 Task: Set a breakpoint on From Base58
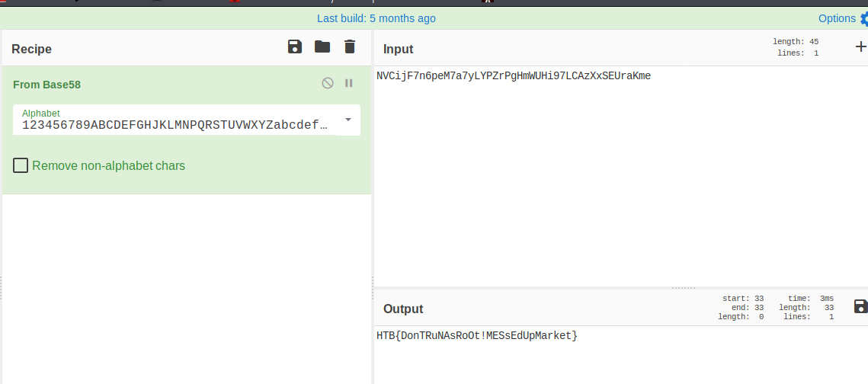[x=349, y=83]
